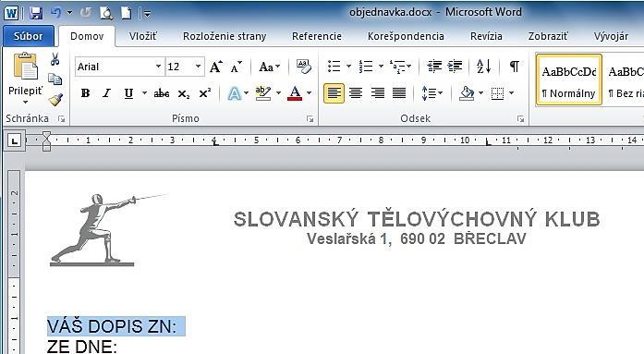Increase paragraph indent
Viewport: 644px width, 354px height.
(456, 67)
